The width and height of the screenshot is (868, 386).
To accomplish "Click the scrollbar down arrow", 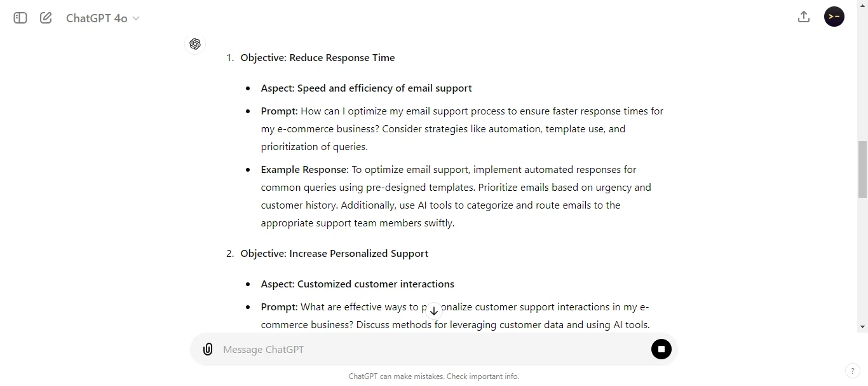I will click(862, 326).
